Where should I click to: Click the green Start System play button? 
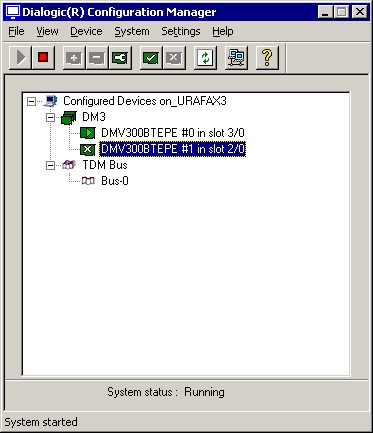[x=20, y=58]
